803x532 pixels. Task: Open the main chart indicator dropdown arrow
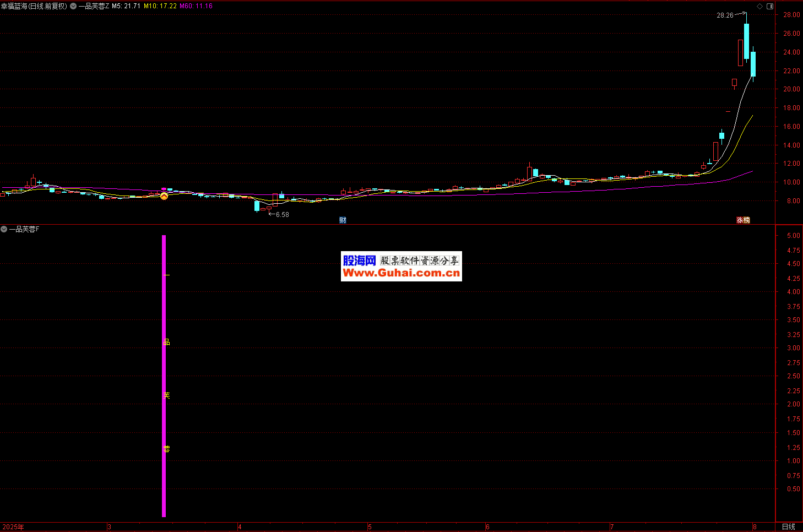(x=73, y=6)
